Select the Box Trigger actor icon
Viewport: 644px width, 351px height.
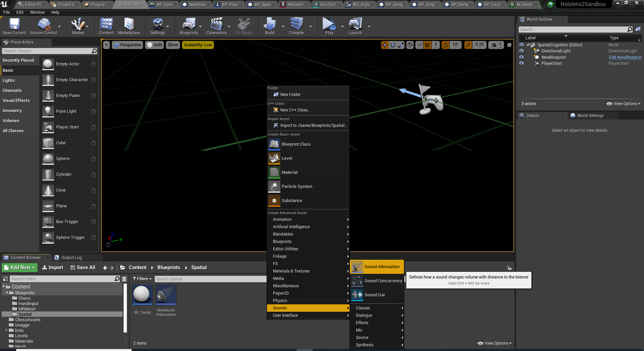[48, 222]
